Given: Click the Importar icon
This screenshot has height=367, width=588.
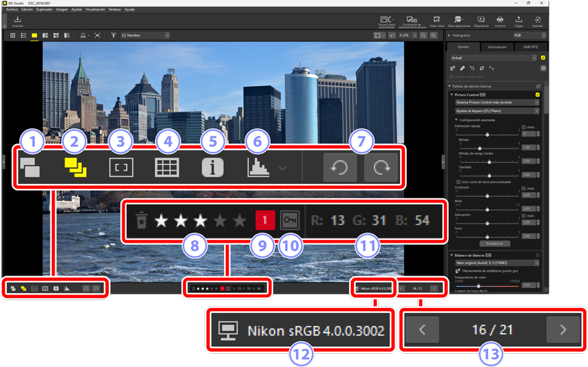Looking at the screenshot, I should [17, 21].
